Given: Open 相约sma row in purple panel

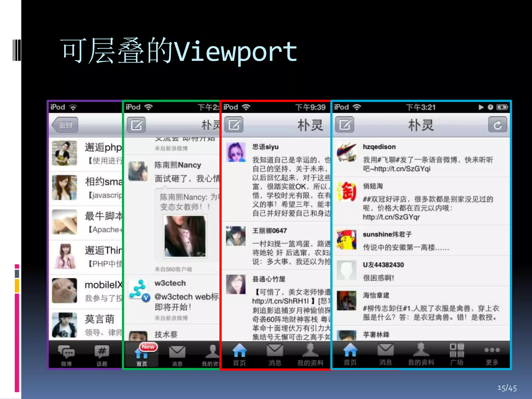Looking at the screenshot, I should (x=85, y=188).
